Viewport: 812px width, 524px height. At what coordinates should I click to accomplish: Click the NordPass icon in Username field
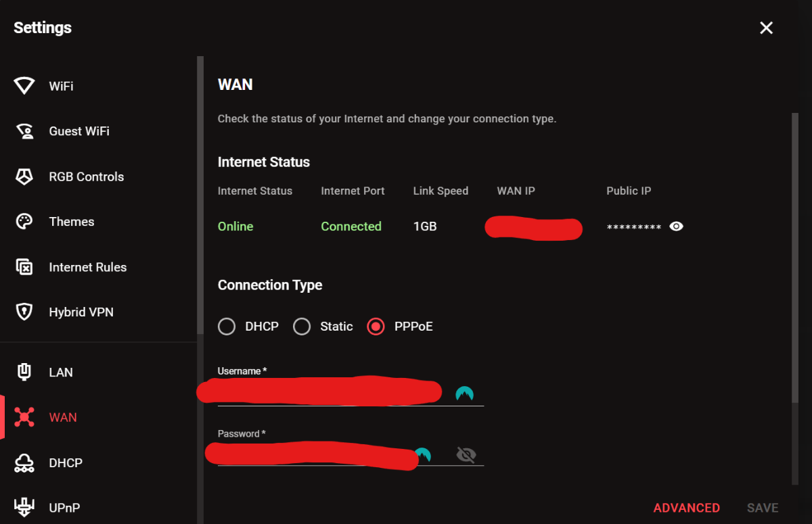[x=464, y=394]
